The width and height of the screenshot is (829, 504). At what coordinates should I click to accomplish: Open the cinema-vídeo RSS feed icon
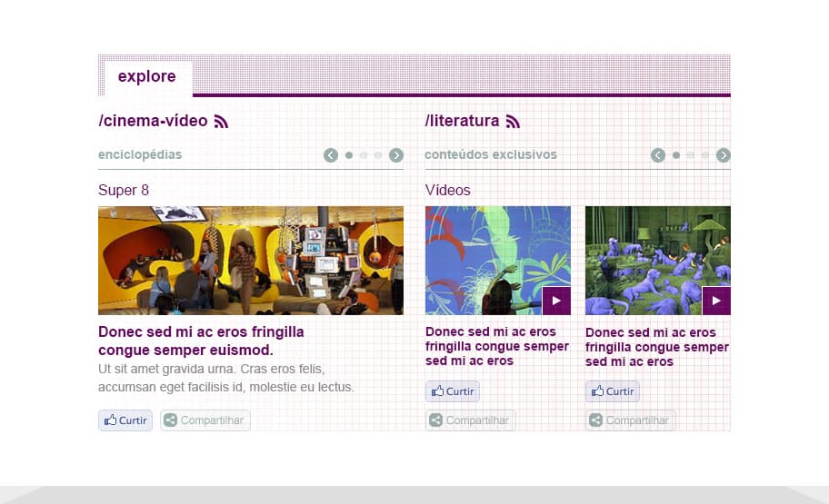(x=221, y=122)
